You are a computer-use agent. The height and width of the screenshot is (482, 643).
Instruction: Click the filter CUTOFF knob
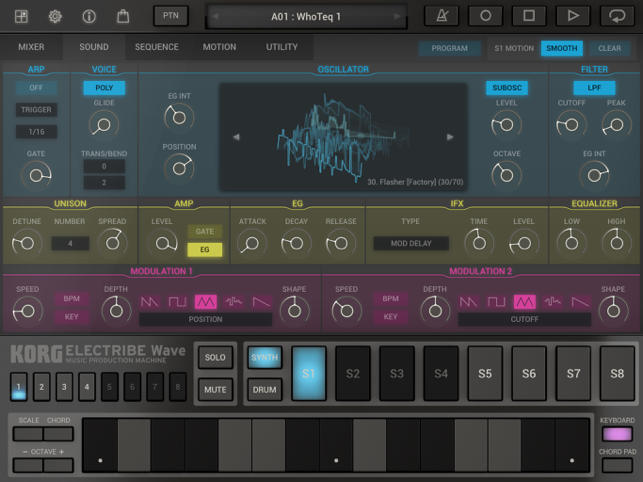pyautogui.click(x=573, y=124)
